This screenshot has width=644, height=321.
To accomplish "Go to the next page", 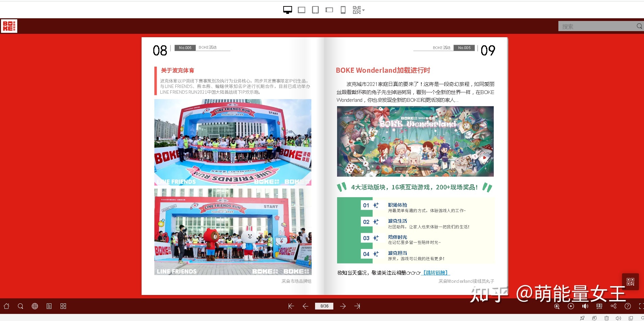I will tap(343, 306).
